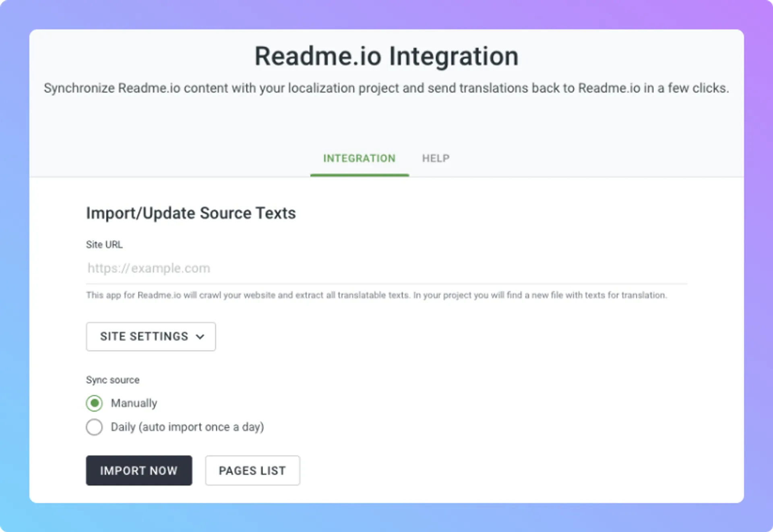
Task: Click the Site URL input field
Action: [x=386, y=268]
